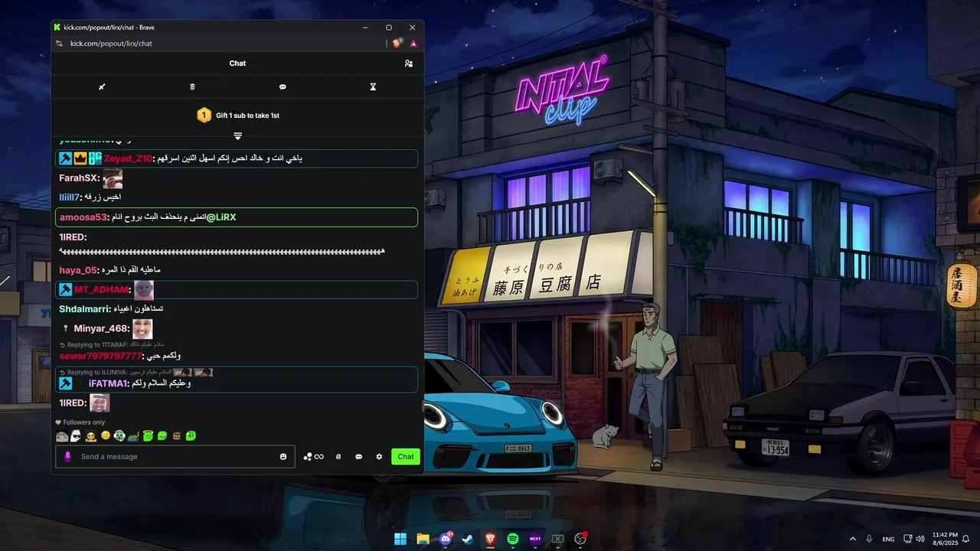980x551 pixels.
Task: Insert the white ghost with sunglasses emote
Action: coord(76,436)
